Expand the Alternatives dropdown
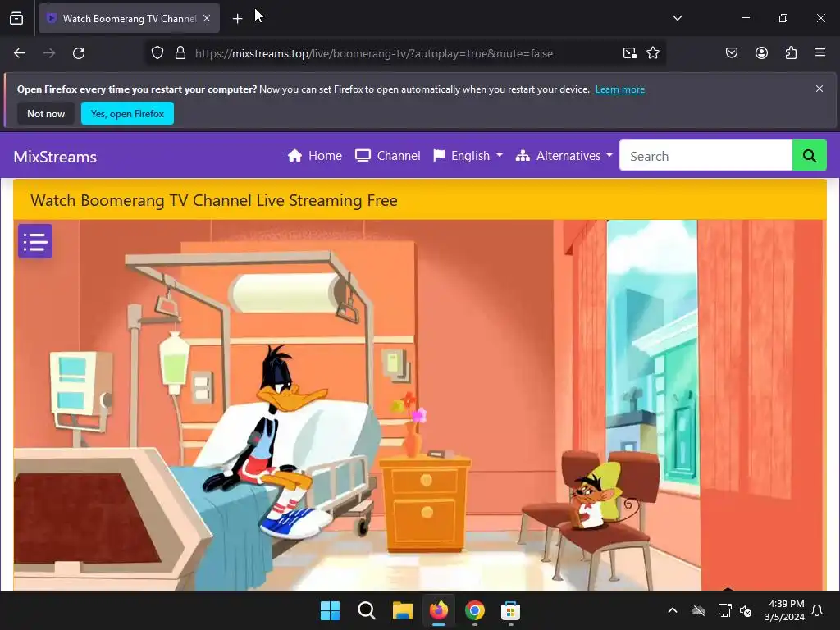Image resolution: width=840 pixels, height=630 pixels. [564, 156]
